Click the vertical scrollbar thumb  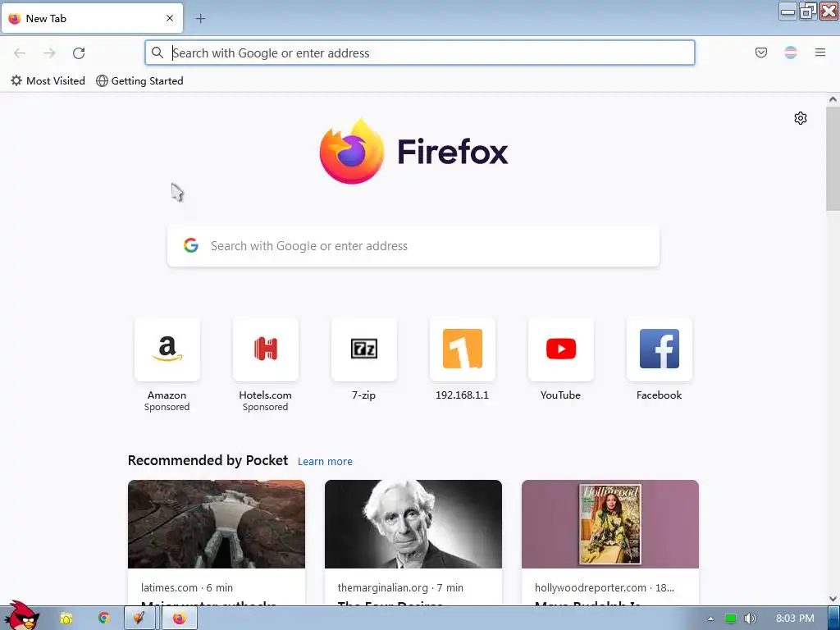coord(833,158)
